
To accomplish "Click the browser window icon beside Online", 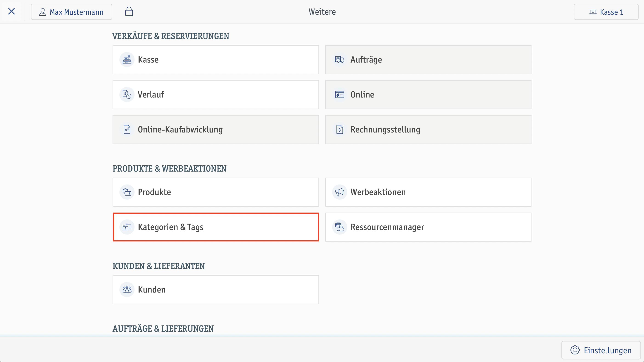I will tap(339, 95).
